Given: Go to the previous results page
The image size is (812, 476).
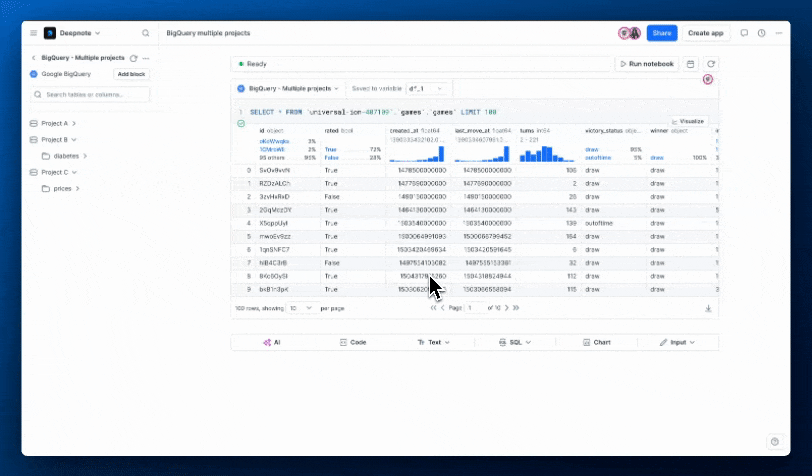Looking at the screenshot, I should [x=443, y=308].
